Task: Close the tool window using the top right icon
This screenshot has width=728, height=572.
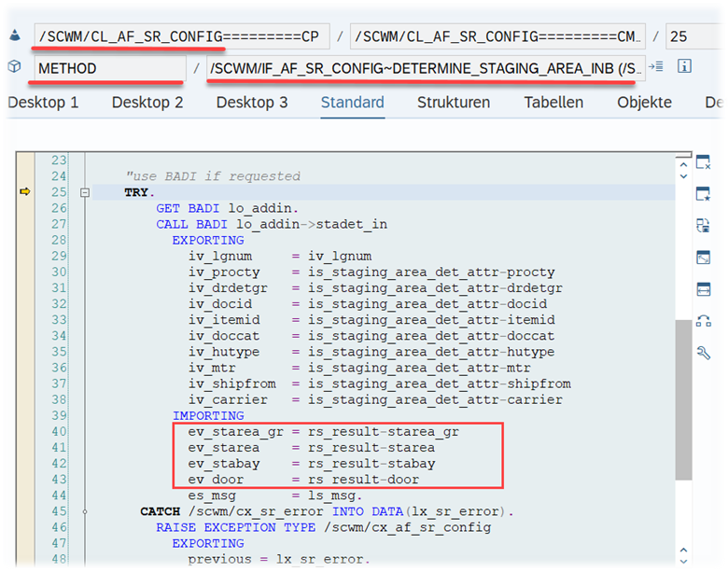Action: pos(703,162)
